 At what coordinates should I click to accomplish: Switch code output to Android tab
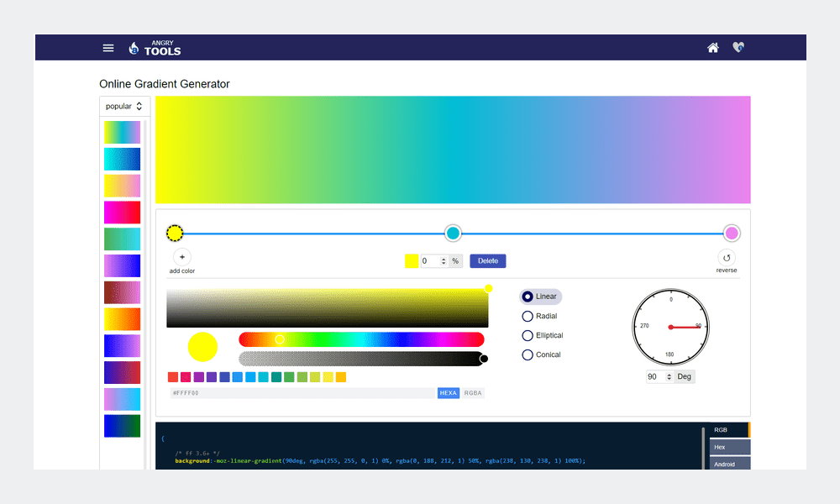point(730,464)
